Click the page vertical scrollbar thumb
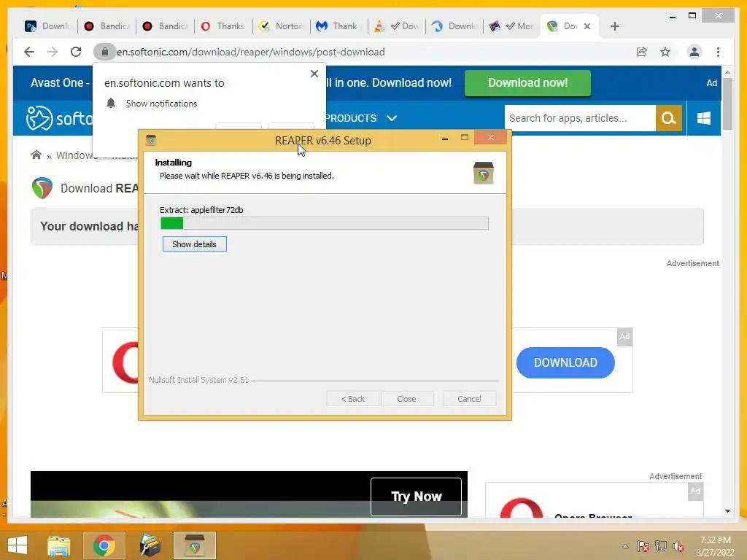Viewport: 747px width, 560px height. 727,104
